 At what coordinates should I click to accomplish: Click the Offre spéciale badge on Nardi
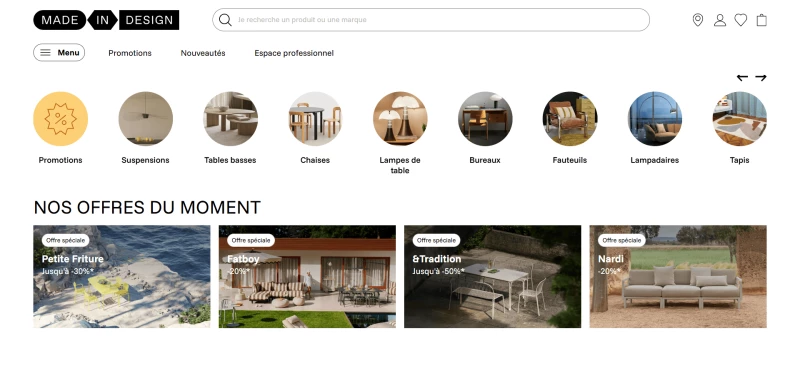pos(621,240)
